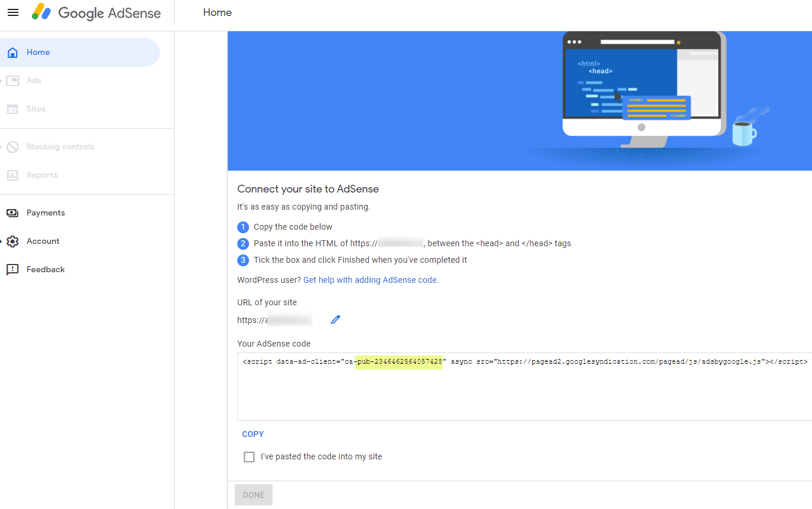
Task: Click the Payments icon
Action: 12,213
